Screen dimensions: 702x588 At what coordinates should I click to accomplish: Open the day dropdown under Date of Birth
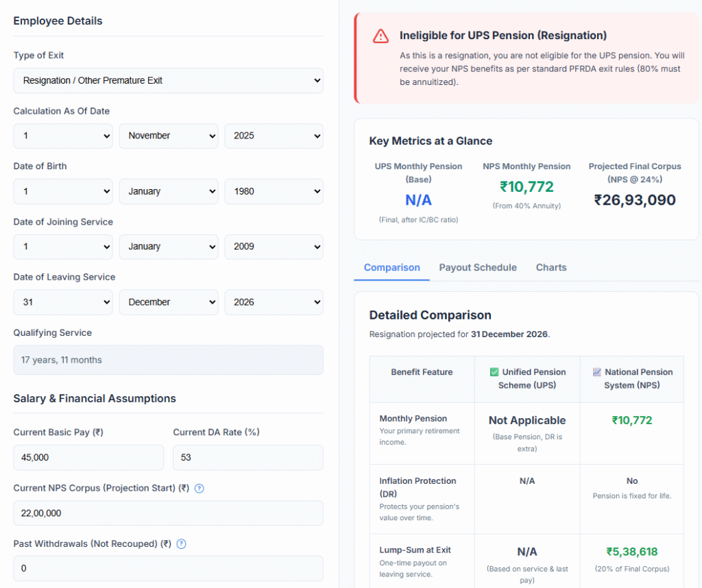[62, 191]
